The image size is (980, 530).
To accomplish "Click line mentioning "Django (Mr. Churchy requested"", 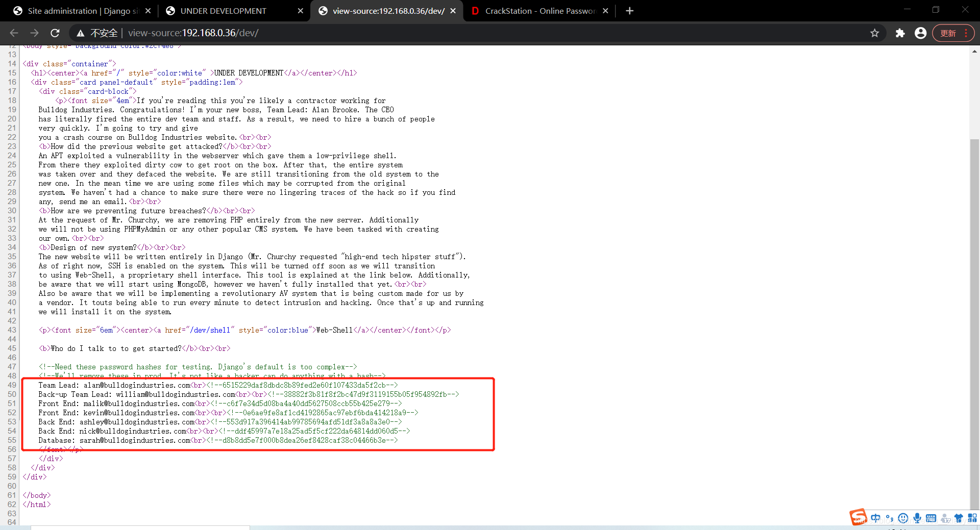I will [252, 257].
